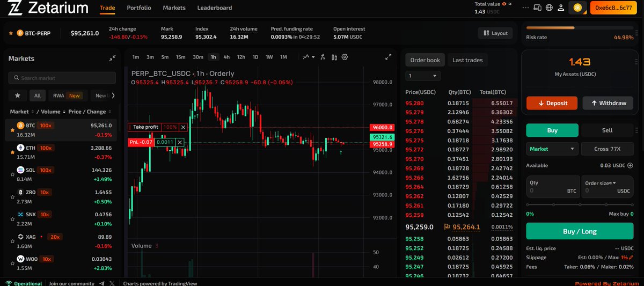Click the Withdraw button
644x286 pixels.
click(608, 103)
